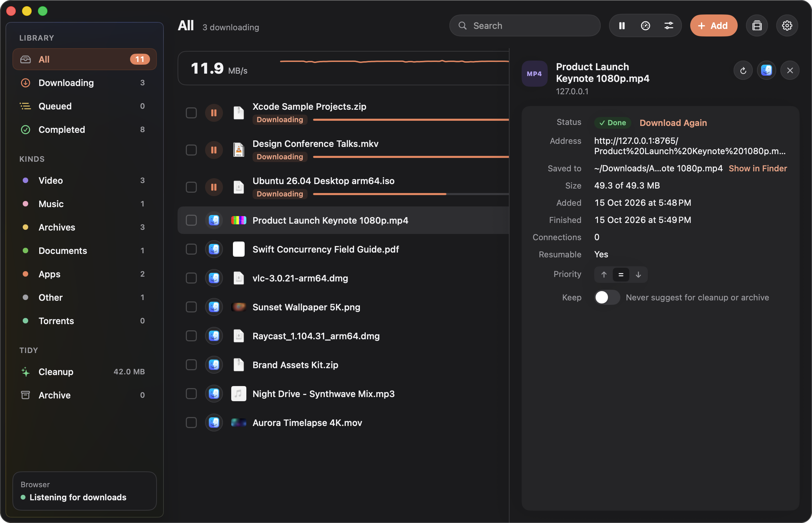Open the filter sliders icon in toolbar
This screenshot has width=812, height=523.
(669, 26)
